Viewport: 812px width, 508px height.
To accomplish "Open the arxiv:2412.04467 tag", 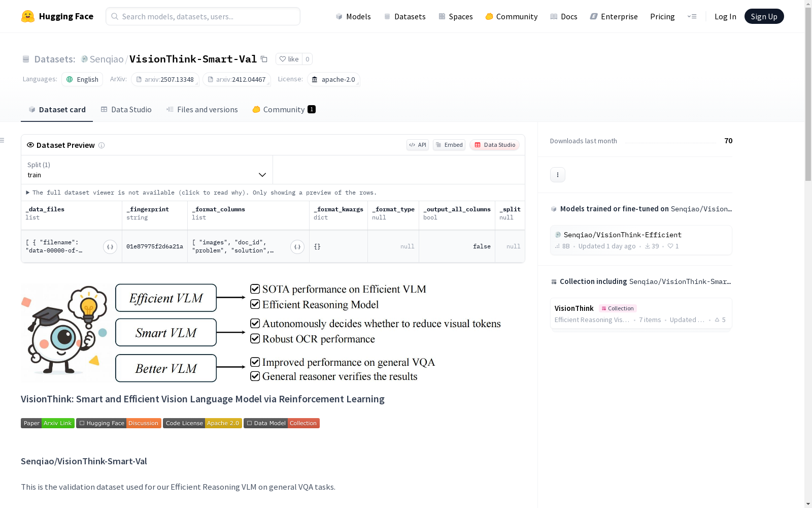I will 236,79.
